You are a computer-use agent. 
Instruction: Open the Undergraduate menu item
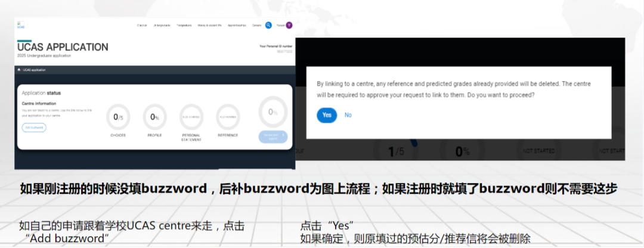(162, 26)
